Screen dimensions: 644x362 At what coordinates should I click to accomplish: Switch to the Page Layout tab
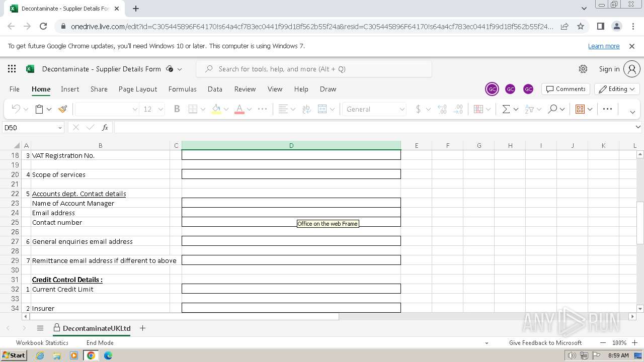pyautogui.click(x=138, y=89)
